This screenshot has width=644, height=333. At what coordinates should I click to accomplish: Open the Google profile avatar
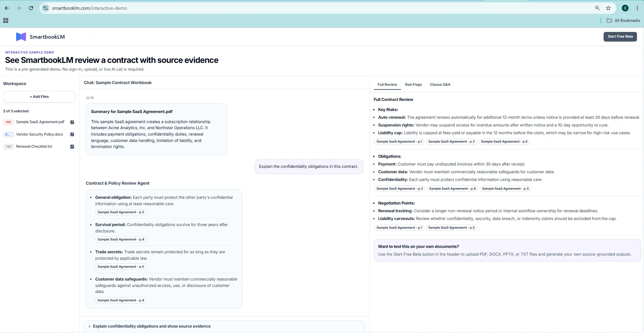tap(625, 8)
